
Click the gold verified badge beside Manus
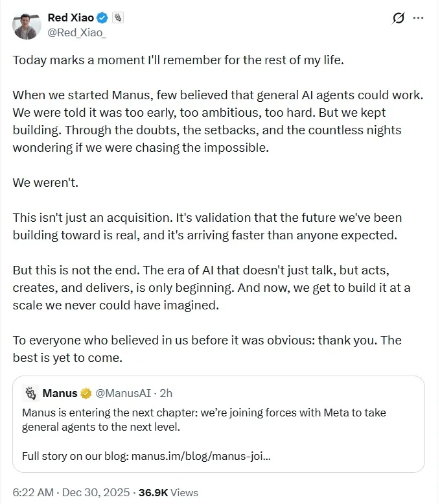tap(86, 393)
